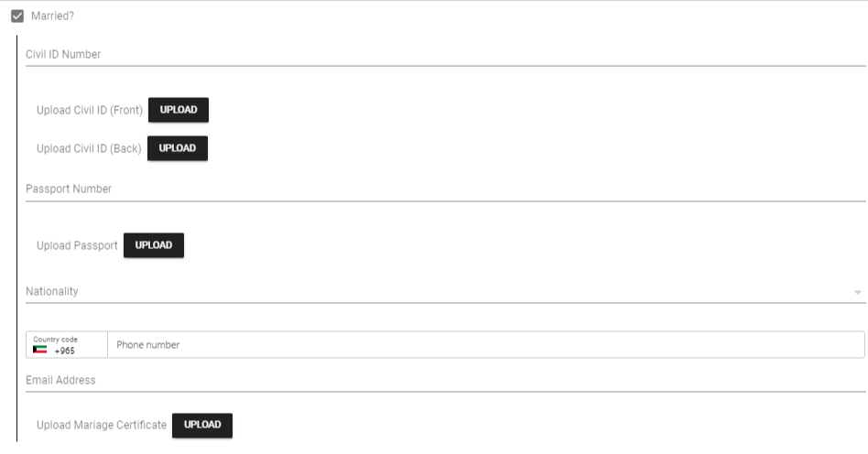
Task: Click the "Upload Civil ID (Front)" label
Action: click(x=90, y=110)
